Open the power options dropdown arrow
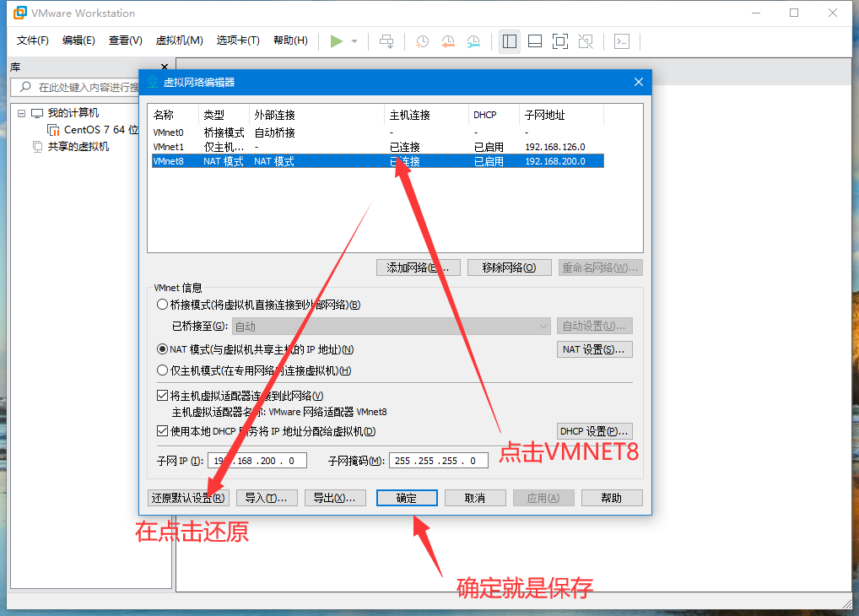This screenshot has height=616, width=859. 354,41
